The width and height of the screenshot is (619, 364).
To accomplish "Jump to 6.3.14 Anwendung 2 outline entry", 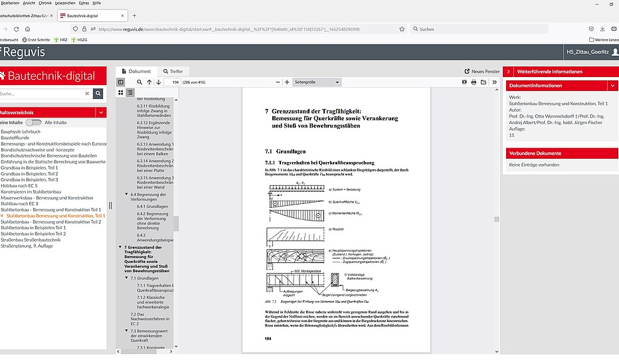I will [155, 165].
